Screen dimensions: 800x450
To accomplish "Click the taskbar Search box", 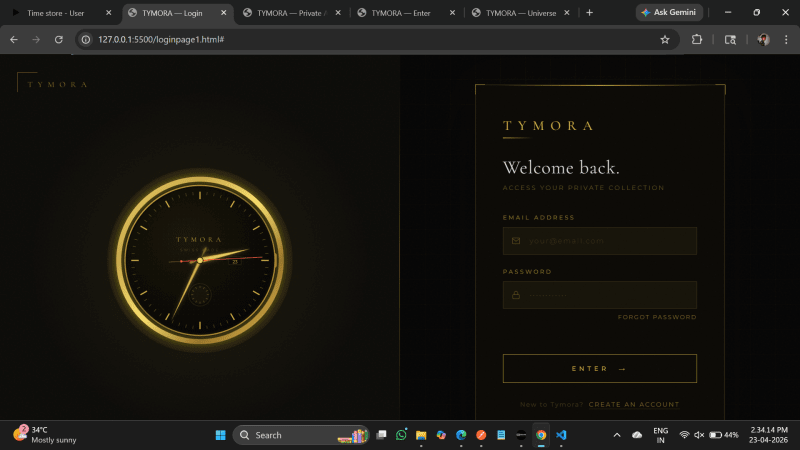I will 301,435.
